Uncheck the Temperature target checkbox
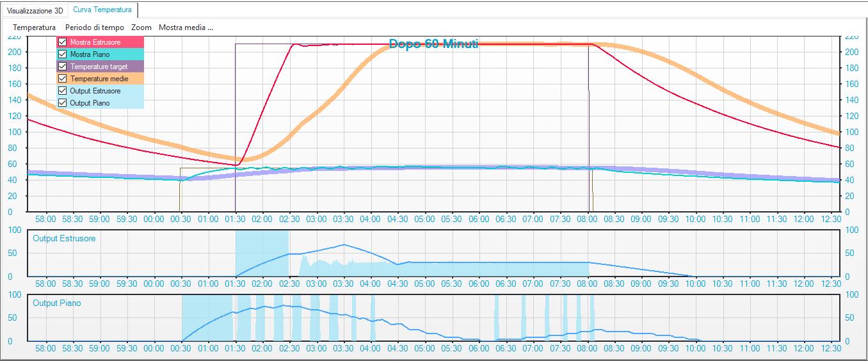 point(63,67)
